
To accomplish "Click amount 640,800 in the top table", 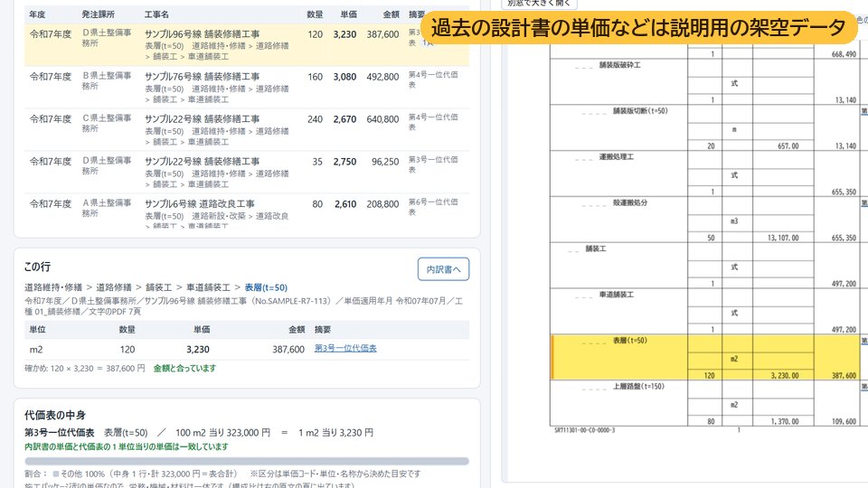I will point(382,119).
